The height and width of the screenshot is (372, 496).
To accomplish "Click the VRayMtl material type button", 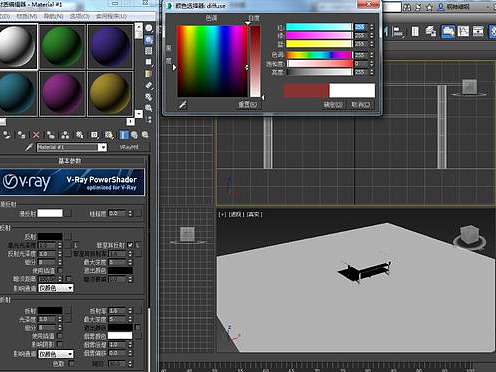I will coord(129,147).
